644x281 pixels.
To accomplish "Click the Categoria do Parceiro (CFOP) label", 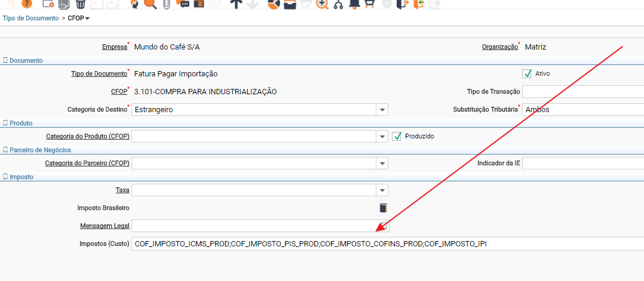I will [x=87, y=163].
